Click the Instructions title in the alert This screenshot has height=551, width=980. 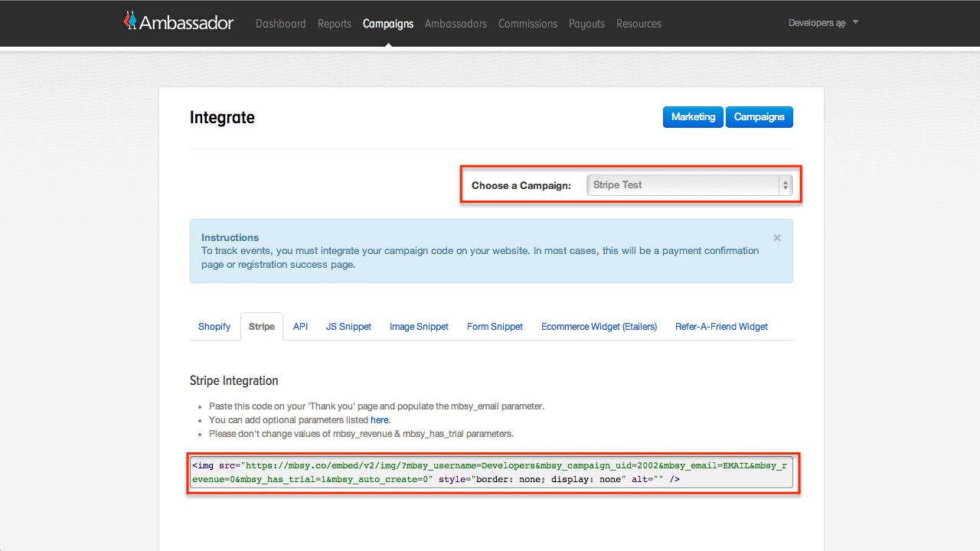230,237
